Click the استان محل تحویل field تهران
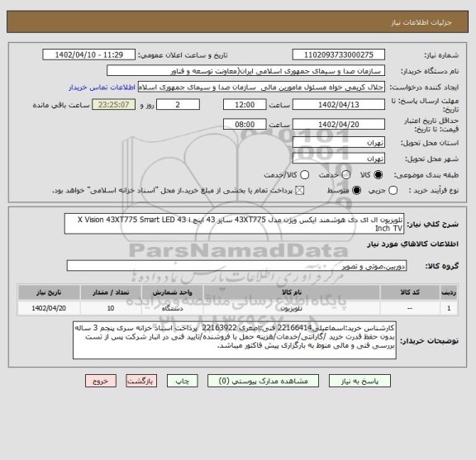Image resolution: width=476 pixels, height=460 pixels. tap(339, 143)
